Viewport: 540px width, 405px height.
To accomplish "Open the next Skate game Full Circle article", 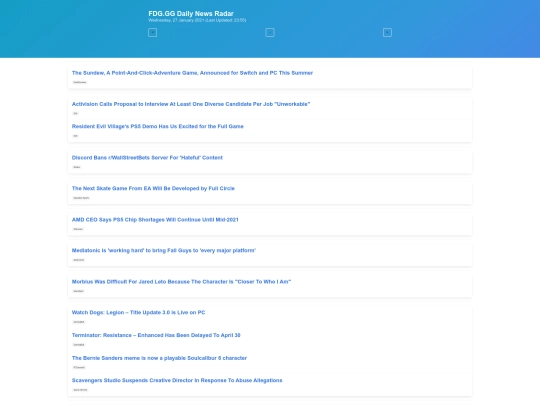I will coord(153,188).
